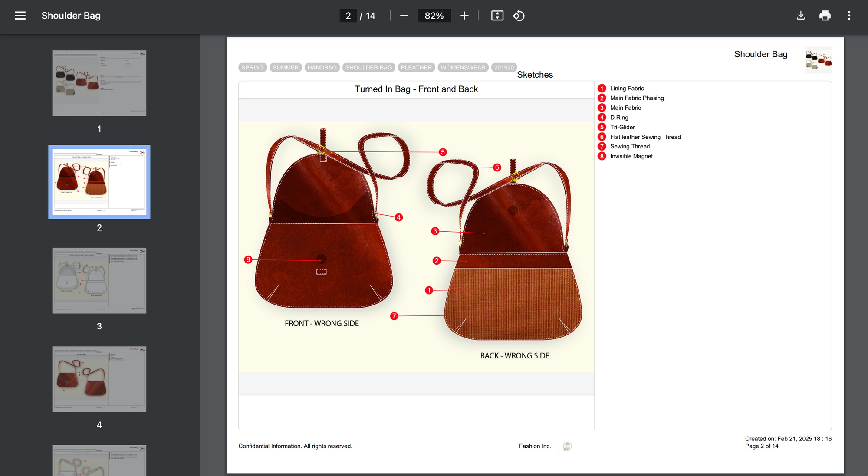Screen dimensions: 868x476
Task: Click callout 2 on the sketch
Action: 437,261
